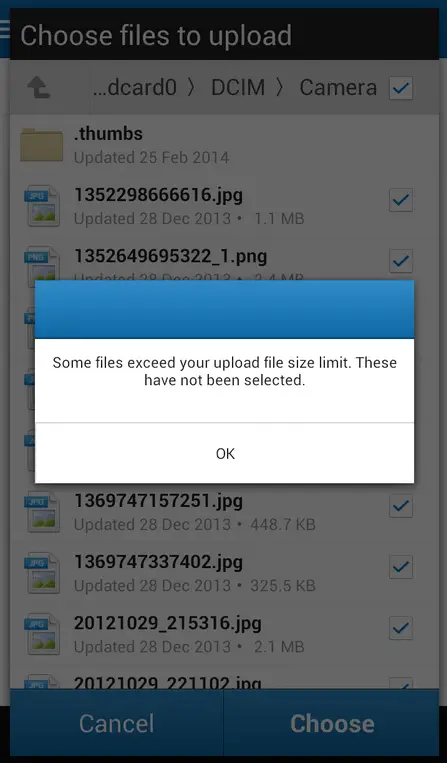Tap the Cancel button

click(117, 723)
